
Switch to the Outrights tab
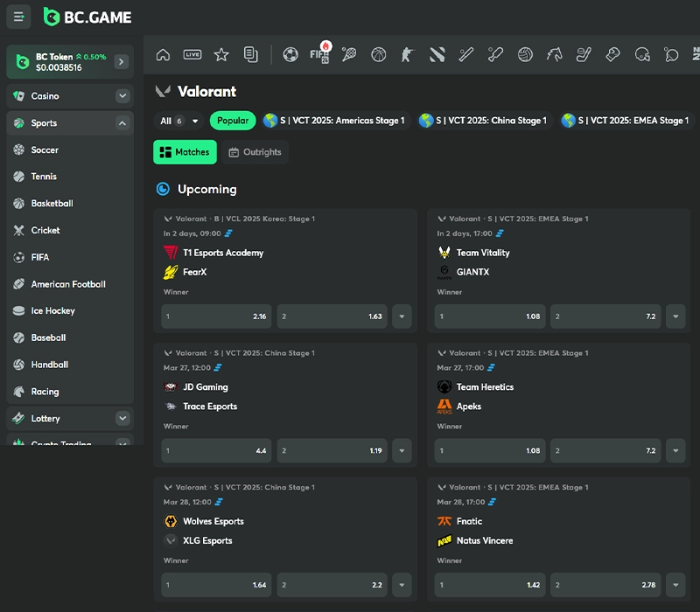point(255,152)
